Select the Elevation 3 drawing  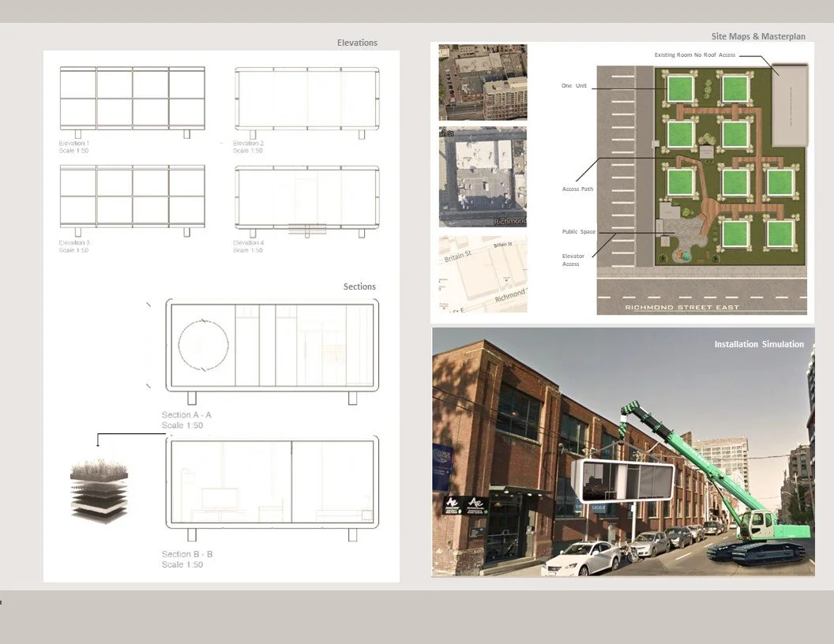click(x=133, y=200)
